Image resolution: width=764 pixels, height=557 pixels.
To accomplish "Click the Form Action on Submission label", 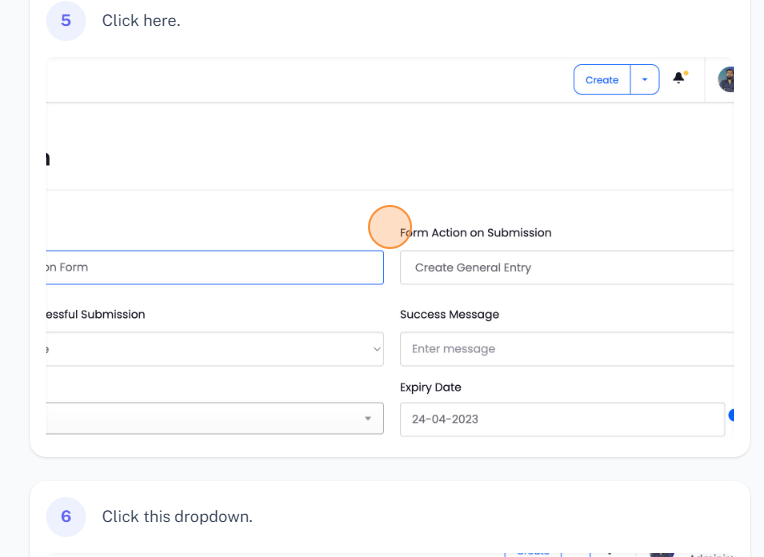I will point(476,233).
